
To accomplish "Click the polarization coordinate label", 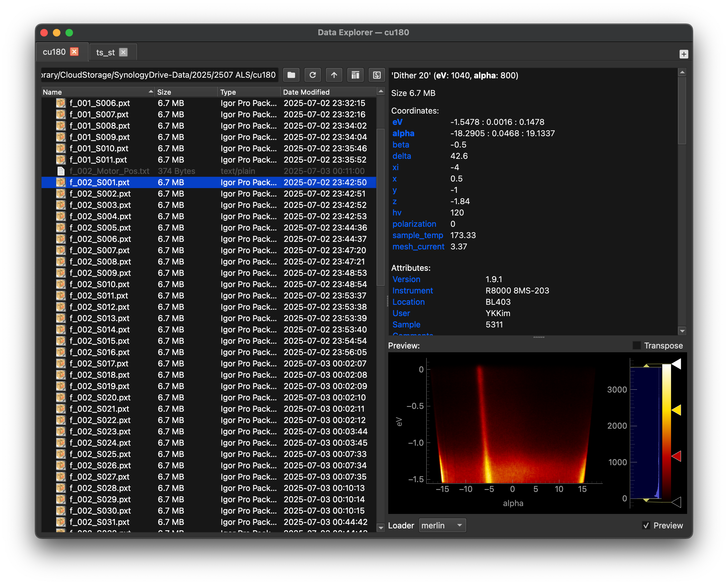I will pyautogui.click(x=414, y=224).
